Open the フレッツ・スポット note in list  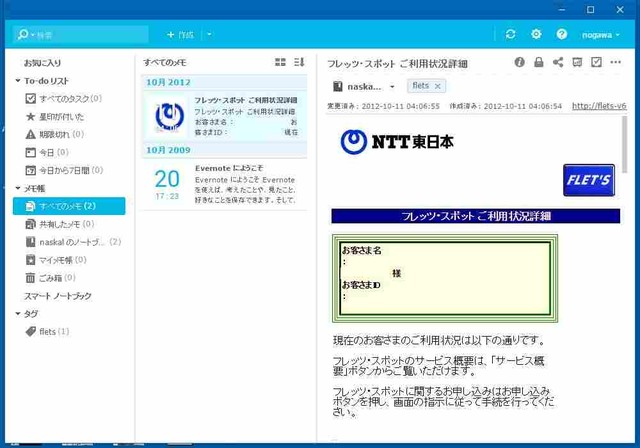tap(224, 116)
